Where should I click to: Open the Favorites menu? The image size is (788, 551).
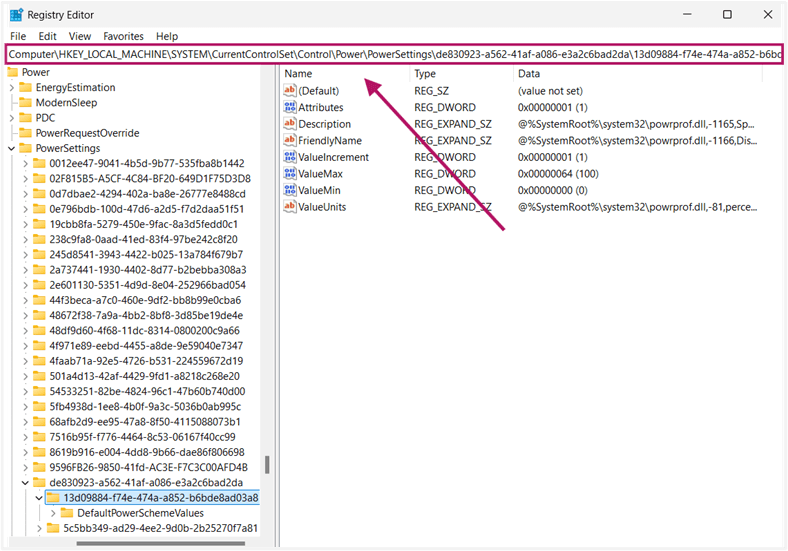123,36
